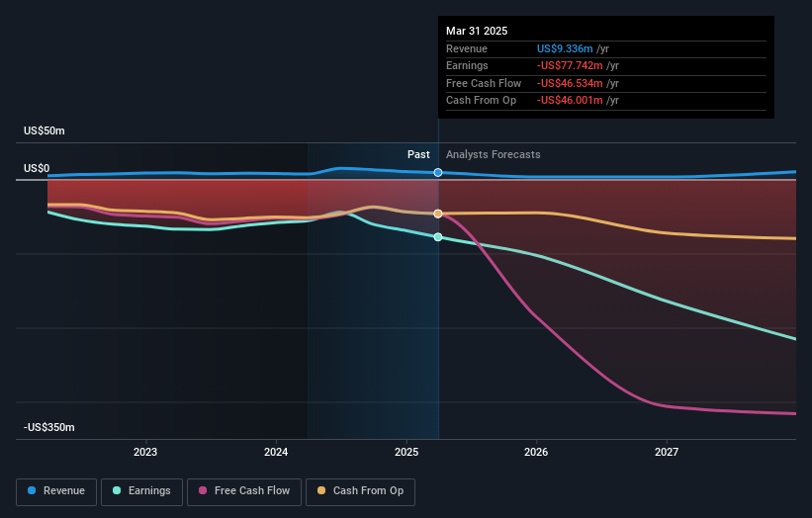812x518 pixels.
Task: Click the 2024 x-axis label
Action: tap(276, 453)
